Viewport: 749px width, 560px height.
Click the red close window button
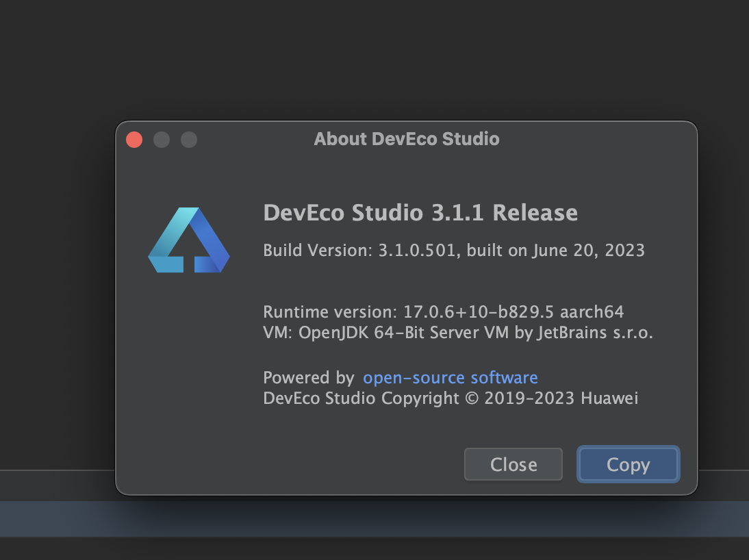click(x=134, y=140)
